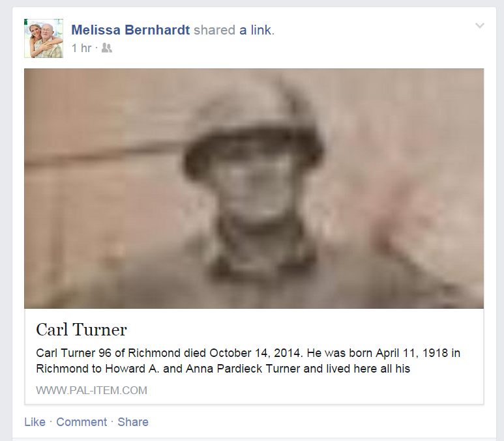
Task: Open the post via '1 hr' timestamp
Action: click(82, 48)
